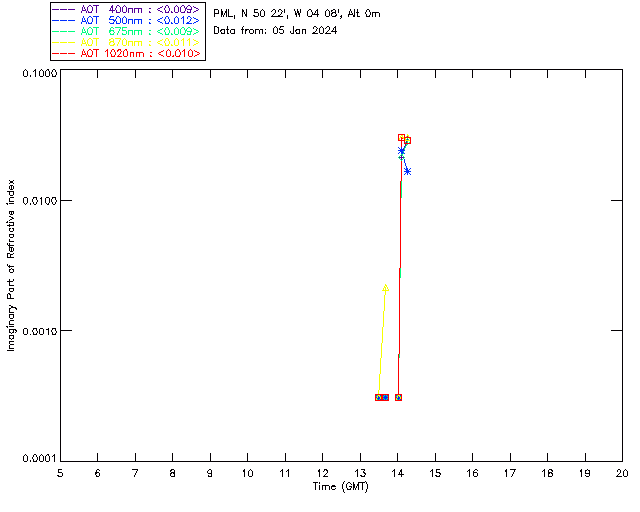Screen dimensions: 640x512
Task: Click the AOT 400nm legend entry
Action: 127,9
